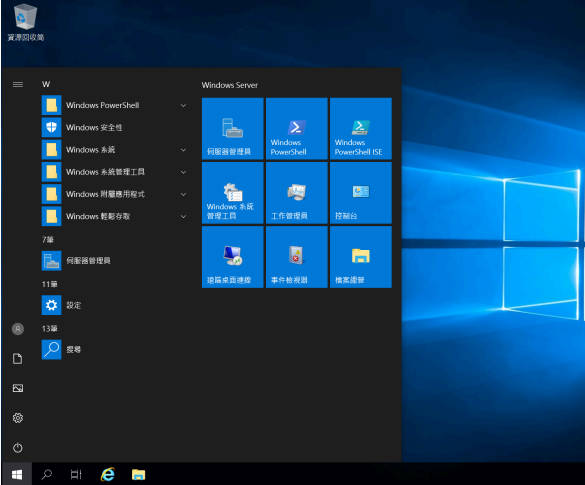
Task: Open the Recycle Bin desktop icon
Action: tap(25, 22)
